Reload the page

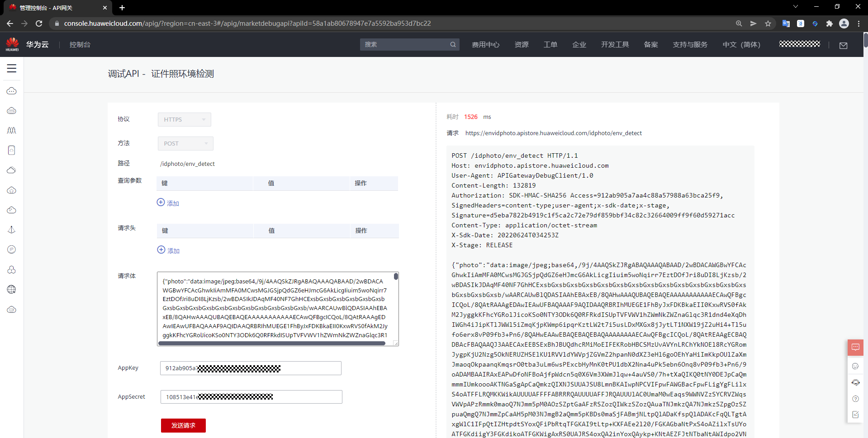coord(39,24)
